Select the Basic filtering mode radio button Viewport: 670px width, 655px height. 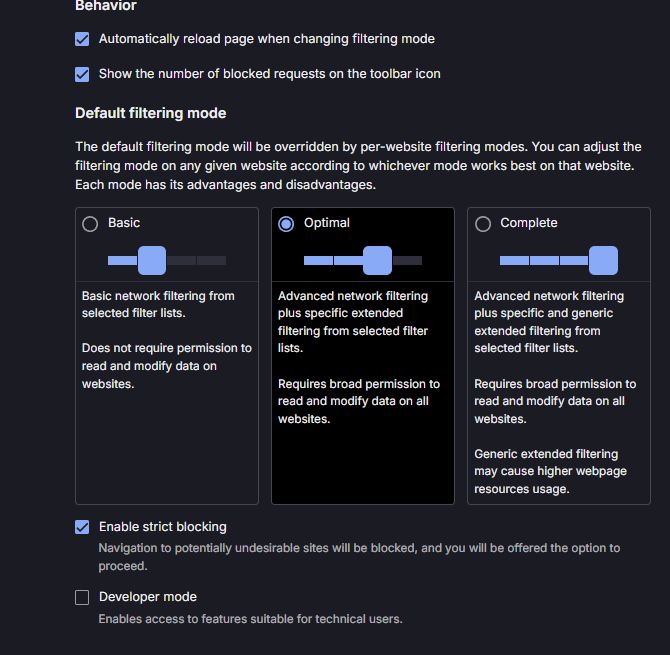click(90, 224)
